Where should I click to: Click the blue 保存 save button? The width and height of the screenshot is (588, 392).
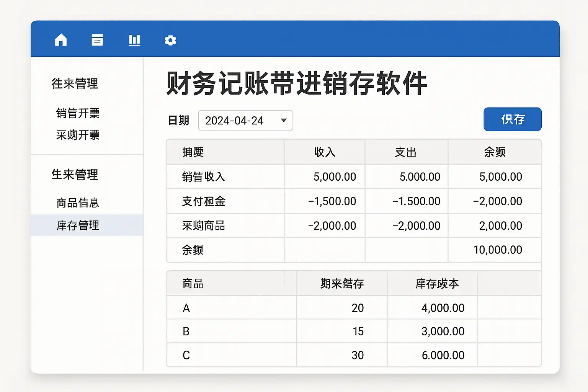point(513,119)
